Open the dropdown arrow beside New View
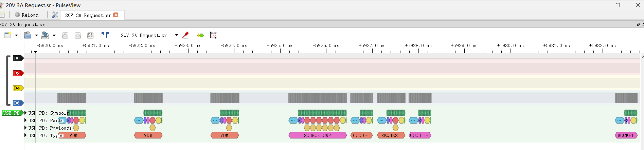Image resolution: width=644 pixels, height=150 pixels. click(x=16, y=35)
